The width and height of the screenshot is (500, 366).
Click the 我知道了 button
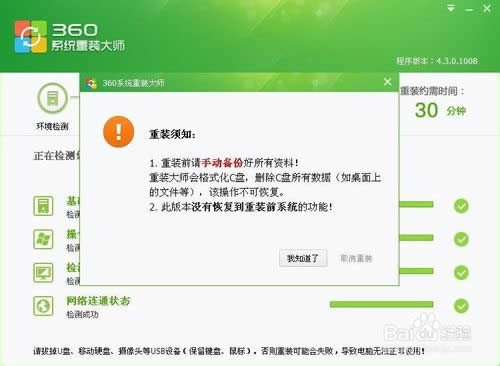pyautogui.click(x=303, y=258)
